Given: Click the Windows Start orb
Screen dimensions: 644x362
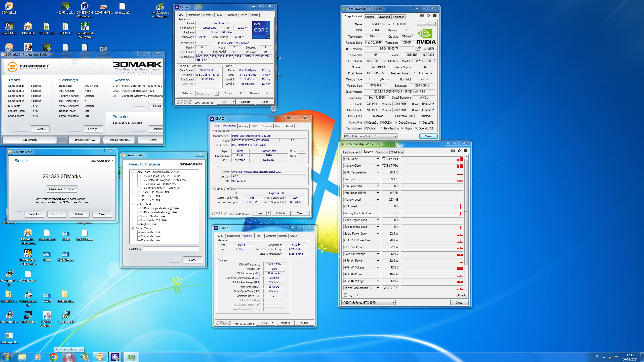Looking at the screenshot, I should [7, 357].
